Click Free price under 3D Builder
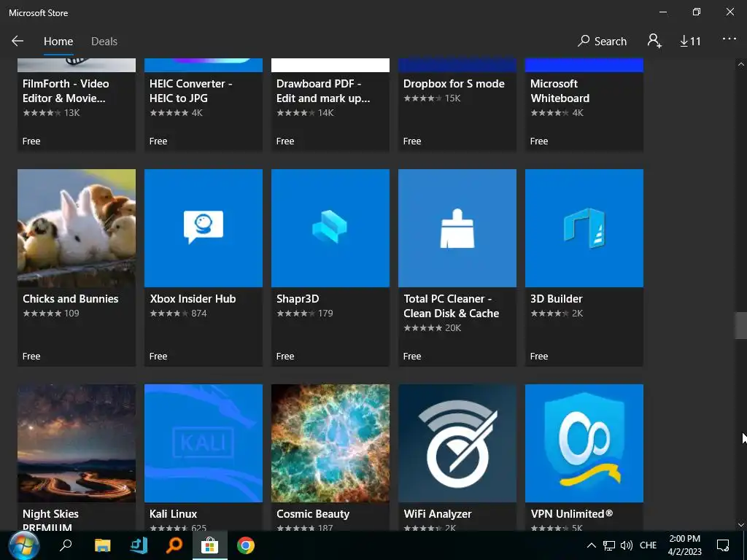This screenshot has width=747, height=560. click(539, 356)
